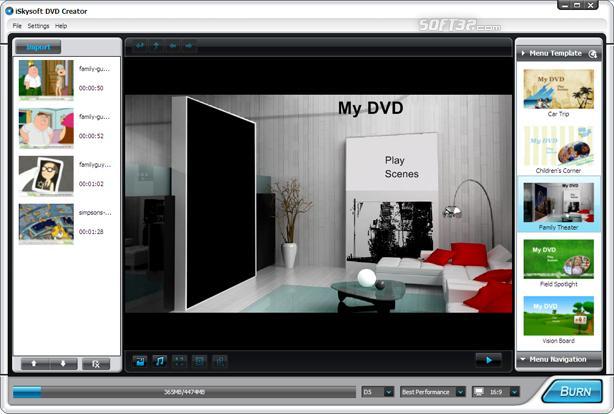Open the File menu
The width and height of the screenshot is (614, 414).
(x=17, y=26)
